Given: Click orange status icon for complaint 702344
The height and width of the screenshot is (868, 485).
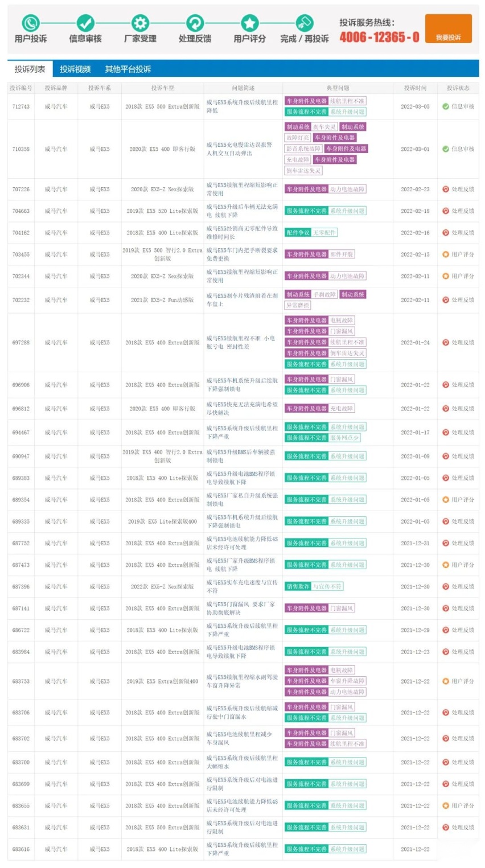Looking at the screenshot, I should coord(446,276).
